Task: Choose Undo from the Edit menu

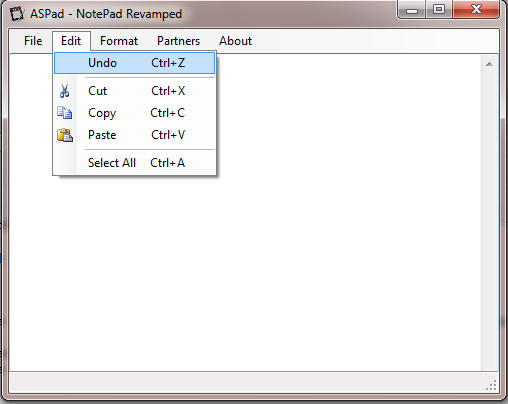Action: (134, 63)
